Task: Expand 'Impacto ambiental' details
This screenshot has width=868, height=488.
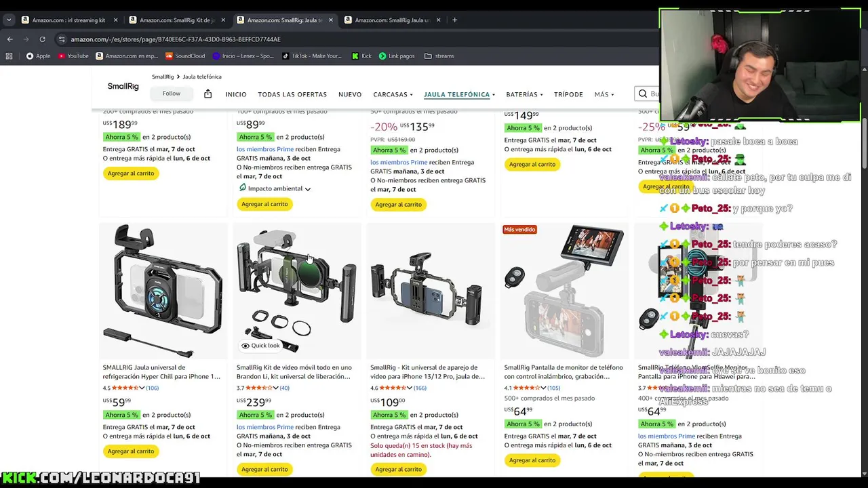Action: pyautogui.click(x=275, y=188)
